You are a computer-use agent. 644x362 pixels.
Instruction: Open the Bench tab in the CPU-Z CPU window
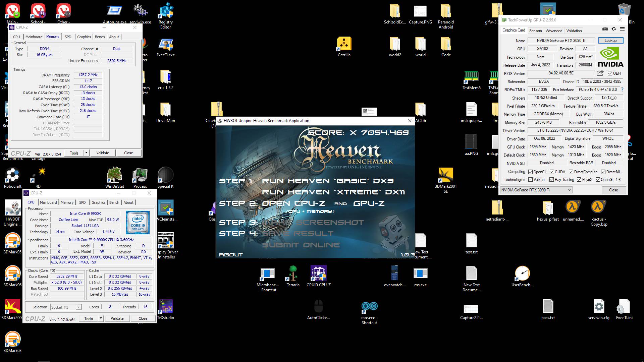click(x=114, y=202)
